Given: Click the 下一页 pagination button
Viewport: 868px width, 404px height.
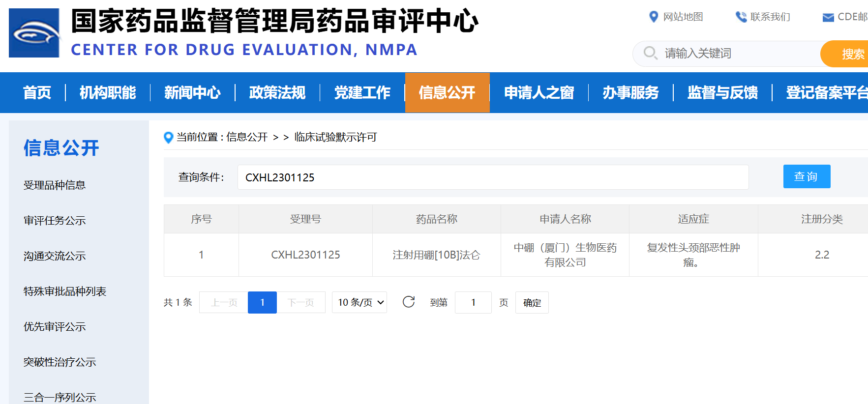Looking at the screenshot, I should point(300,302).
